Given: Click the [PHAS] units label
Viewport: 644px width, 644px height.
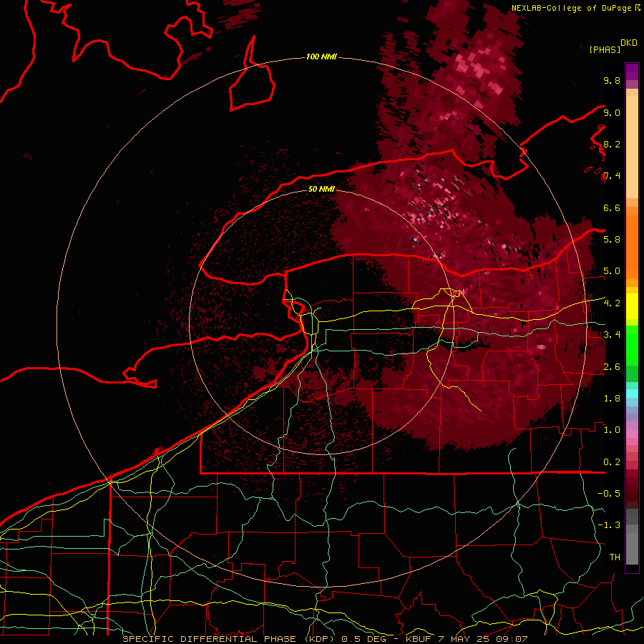Looking at the screenshot, I should (x=605, y=49).
